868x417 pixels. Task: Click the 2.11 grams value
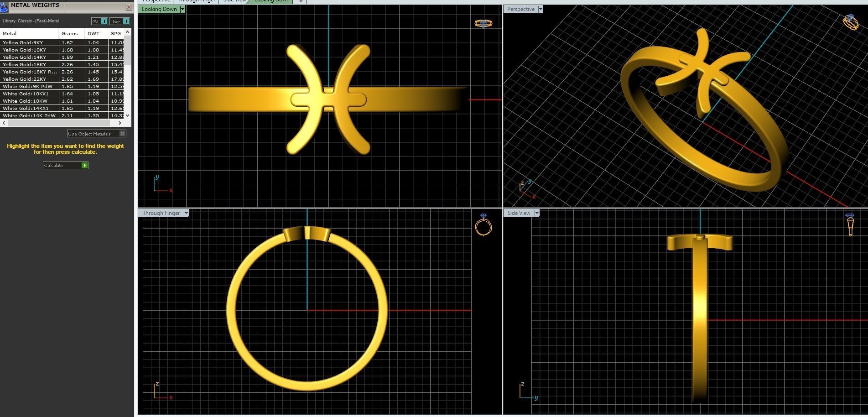[x=67, y=115]
